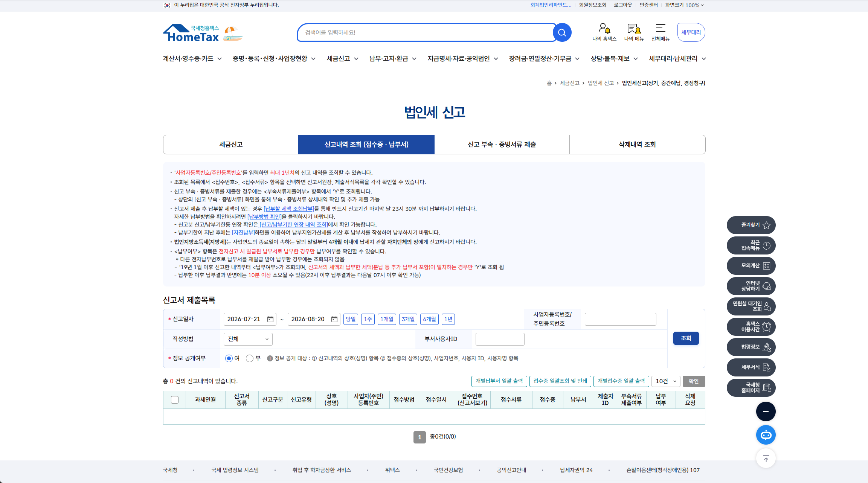Screen dimensions: 868x483
Task: Open the end date calendar icon
Action: pos(334,319)
